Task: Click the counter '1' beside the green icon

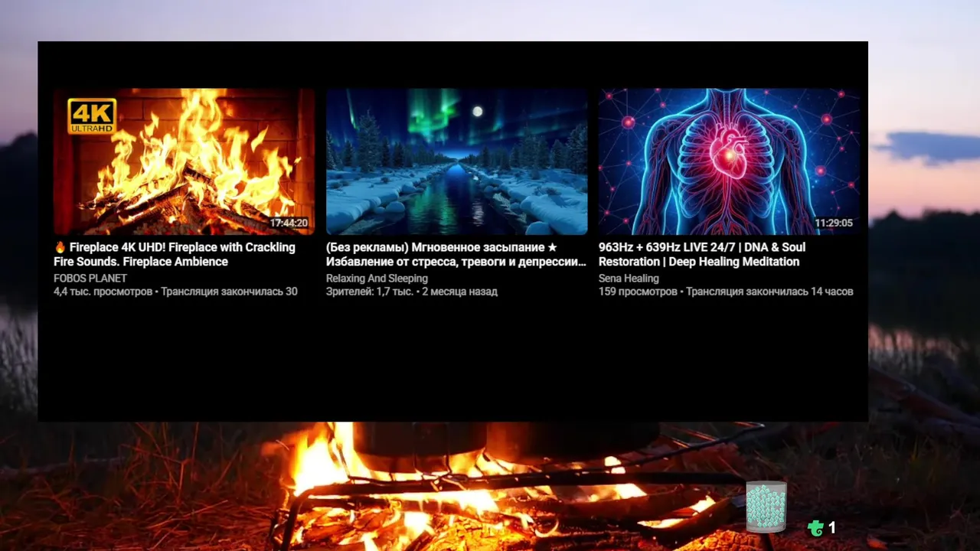Action: (x=832, y=527)
